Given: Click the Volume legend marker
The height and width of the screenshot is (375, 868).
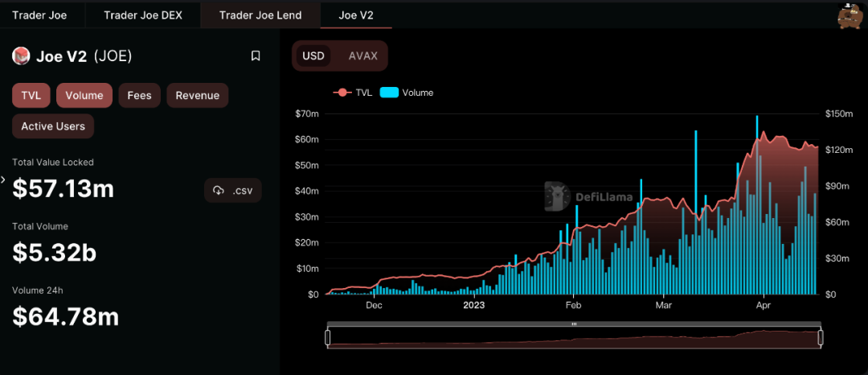Looking at the screenshot, I should pos(390,93).
